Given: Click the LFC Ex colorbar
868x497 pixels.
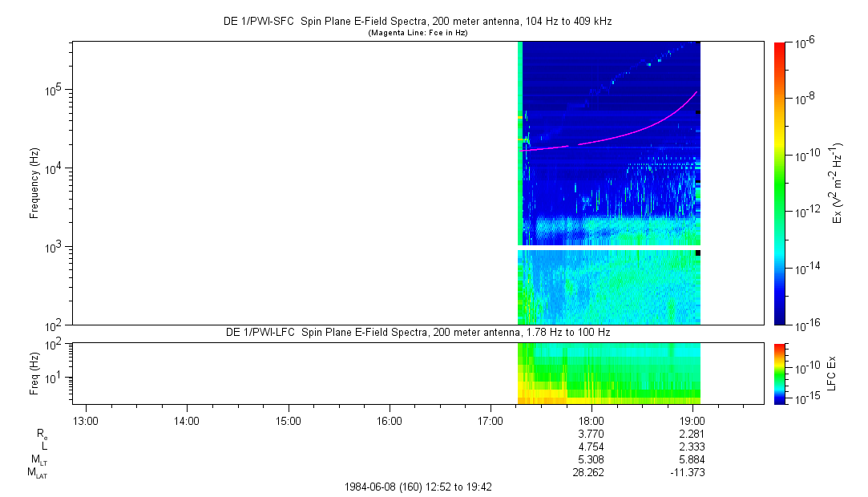Looking at the screenshot, I should point(779,373).
